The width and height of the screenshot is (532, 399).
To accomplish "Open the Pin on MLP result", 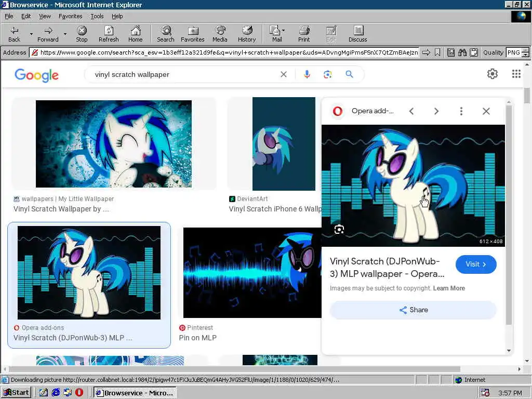I will click(x=198, y=338).
